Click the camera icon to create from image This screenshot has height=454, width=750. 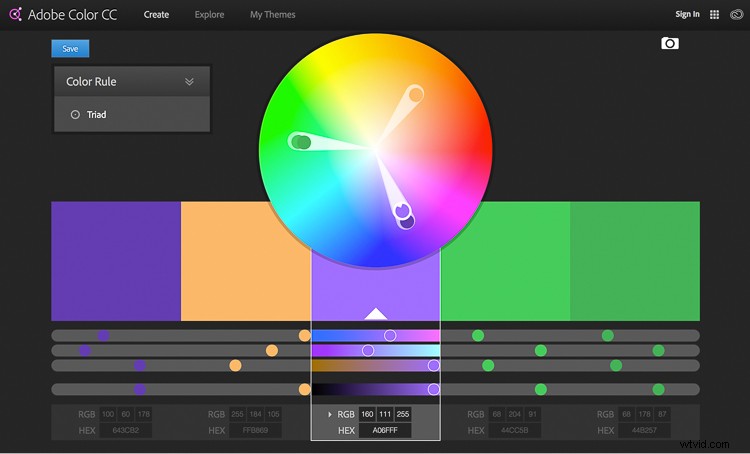click(670, 44)
